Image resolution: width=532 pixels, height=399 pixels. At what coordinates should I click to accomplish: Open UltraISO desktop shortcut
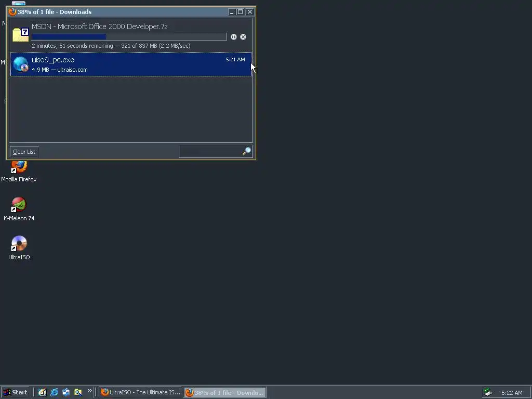(x=19, y=244)
